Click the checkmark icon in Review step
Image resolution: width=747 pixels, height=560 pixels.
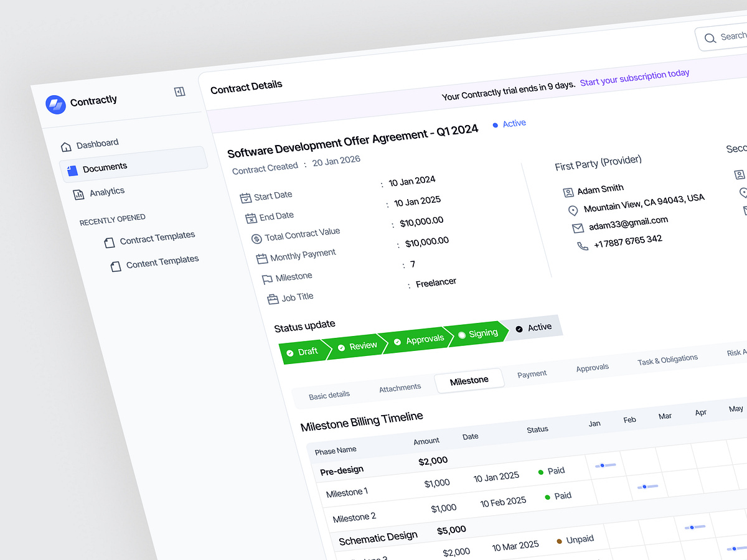coord(341,348)
